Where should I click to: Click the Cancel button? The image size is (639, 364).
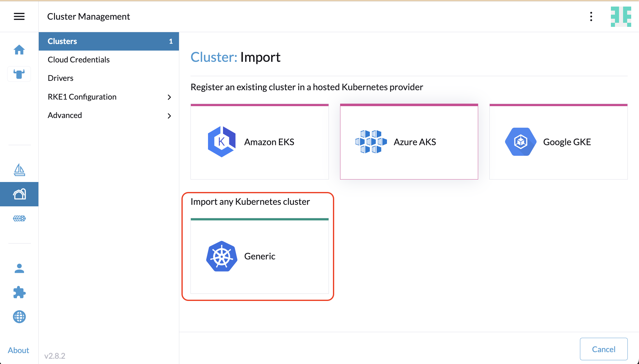(603, 349)
